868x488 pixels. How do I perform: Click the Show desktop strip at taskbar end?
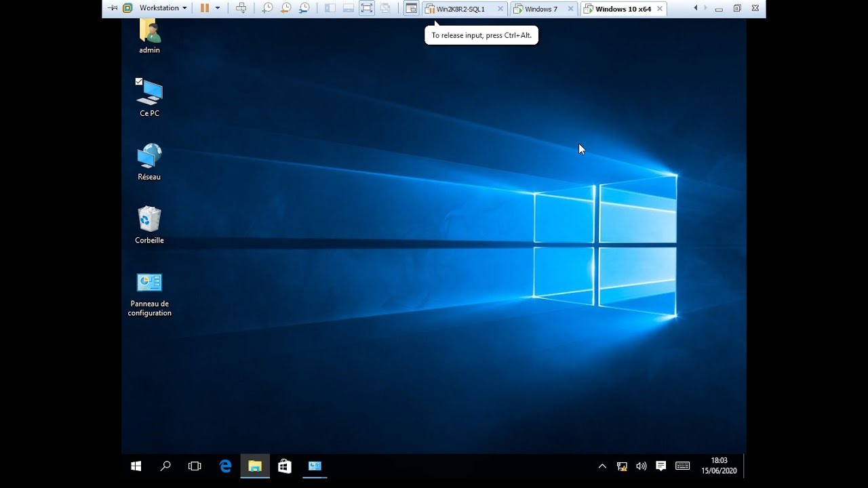745,466
